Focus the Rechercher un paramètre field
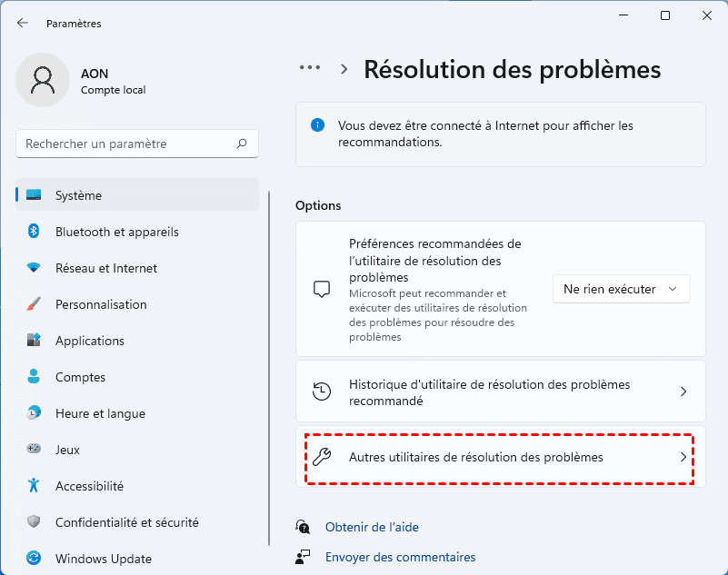 point(127,144)
